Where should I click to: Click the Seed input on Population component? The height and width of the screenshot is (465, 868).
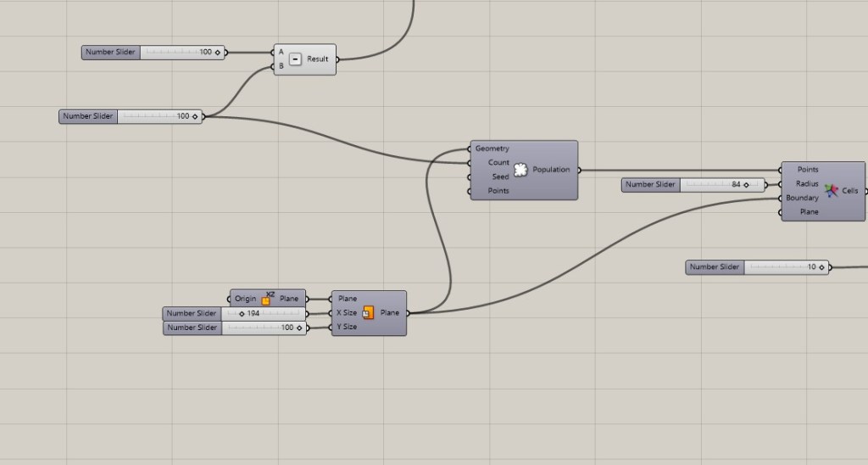point(500,176)
